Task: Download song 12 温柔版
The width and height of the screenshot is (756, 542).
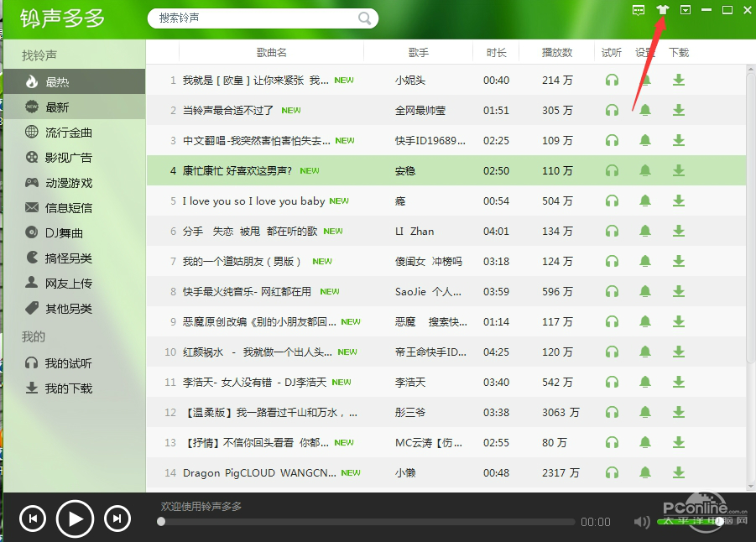Action: (x=679, y=412)
